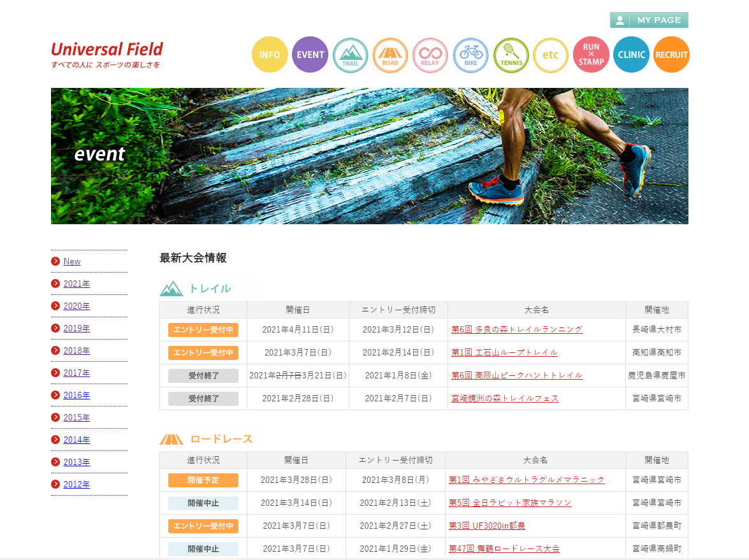Viewport: 749px width, 560px height.
Task: Click 受付終了 badge for 宮崎鏡洲の森 row
Action: coord(203,399)
